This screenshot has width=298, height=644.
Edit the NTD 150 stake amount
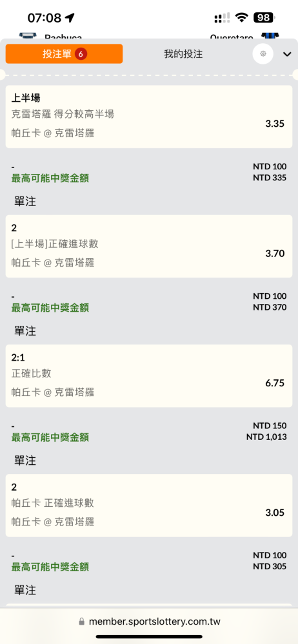[270, 426]
